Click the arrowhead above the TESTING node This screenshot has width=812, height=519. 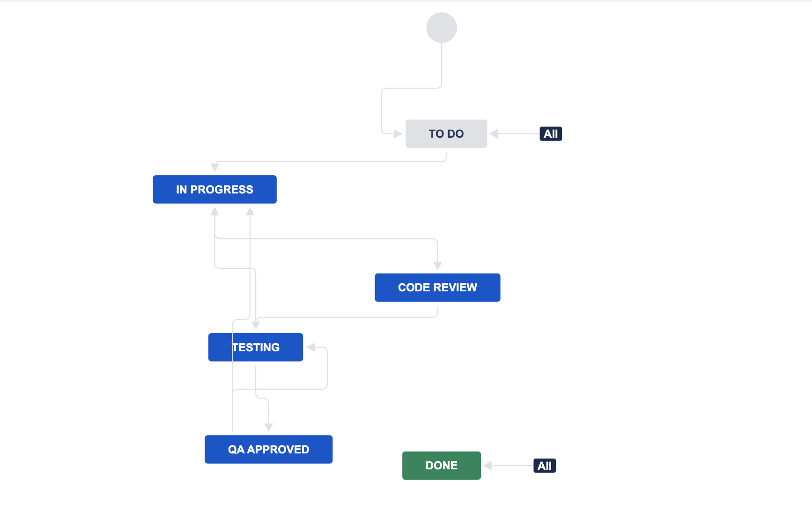click(256, 325)
